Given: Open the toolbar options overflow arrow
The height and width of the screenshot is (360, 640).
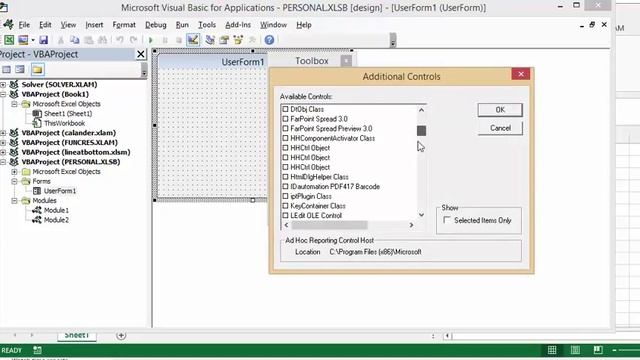Looking at the screenshot, I should 393,40.
